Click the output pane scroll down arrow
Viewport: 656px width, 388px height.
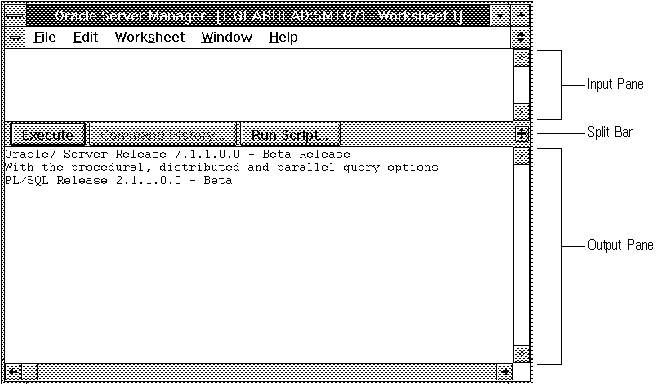coord(521,354)
